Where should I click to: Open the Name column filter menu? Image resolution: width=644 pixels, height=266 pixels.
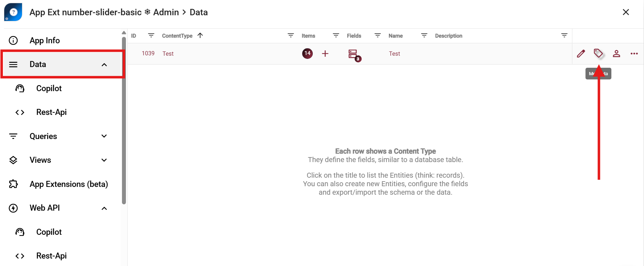424,35
